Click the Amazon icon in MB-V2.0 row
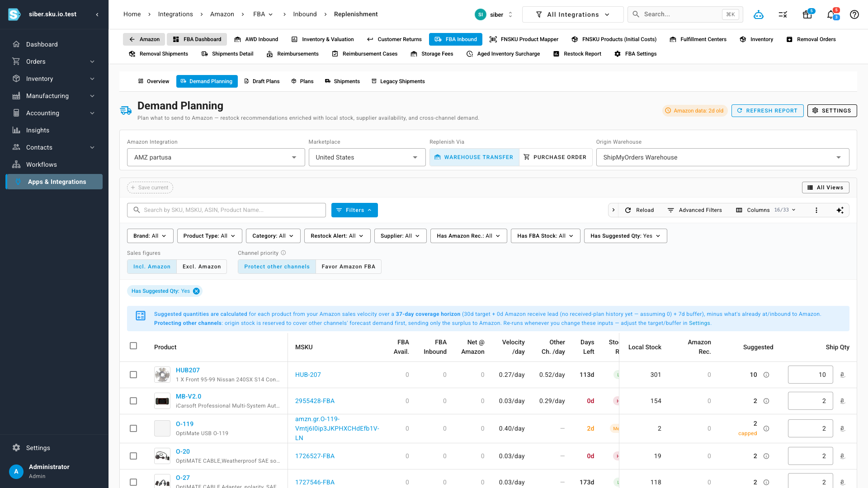Viewport: 868px width, 488px height. coord(842,401)
